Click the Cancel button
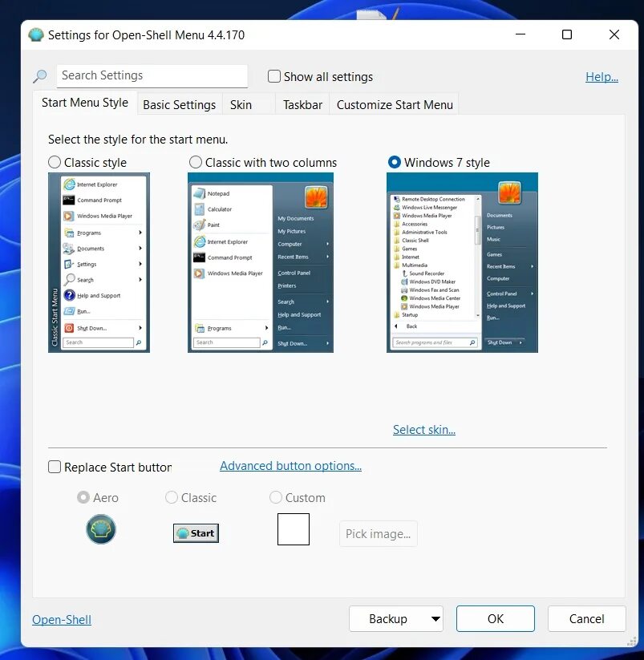Viewport: 644px width, 660px height. [x=587, y=619]
